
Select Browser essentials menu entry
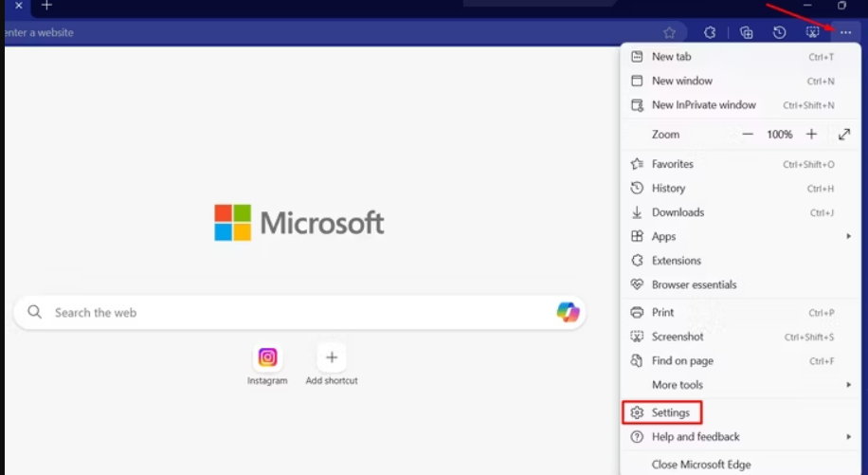pos(694,284)
